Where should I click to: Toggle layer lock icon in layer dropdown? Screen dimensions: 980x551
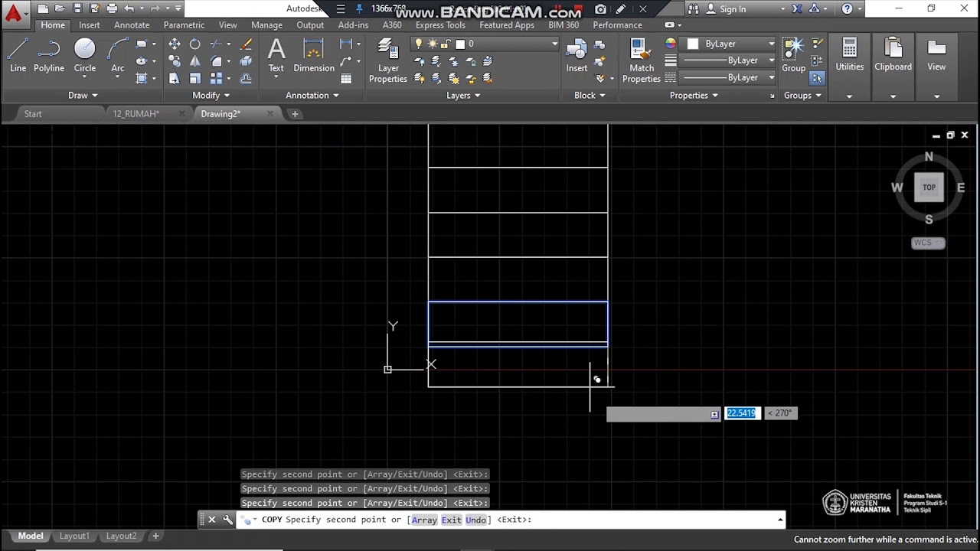(x=445, y=44)
